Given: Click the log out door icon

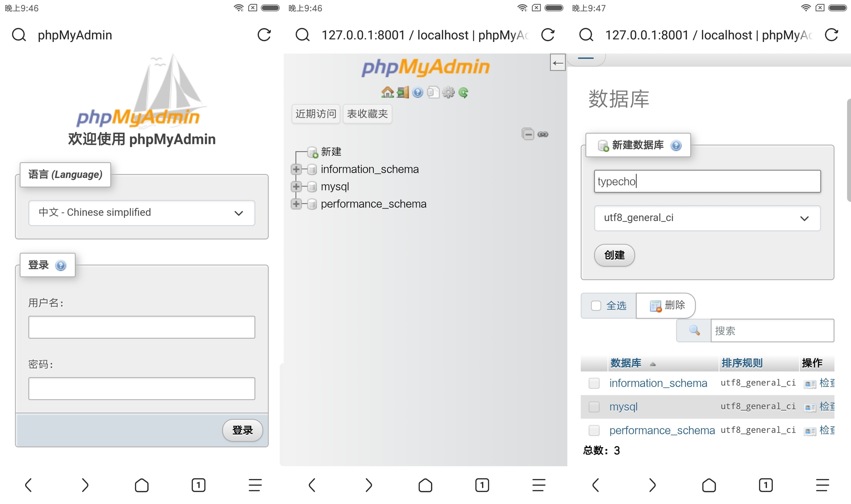Looking at the screenshot, I should point(403,92).
